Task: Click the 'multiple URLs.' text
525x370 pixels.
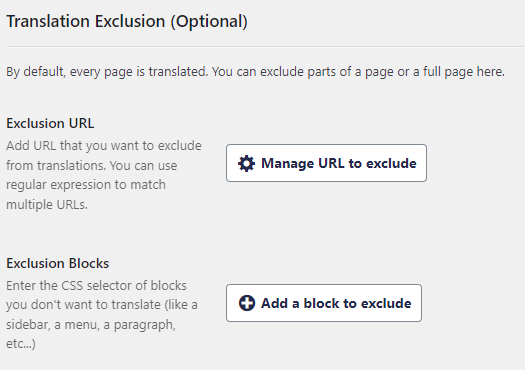Action: pyautogui.click(x=47, y=204)
